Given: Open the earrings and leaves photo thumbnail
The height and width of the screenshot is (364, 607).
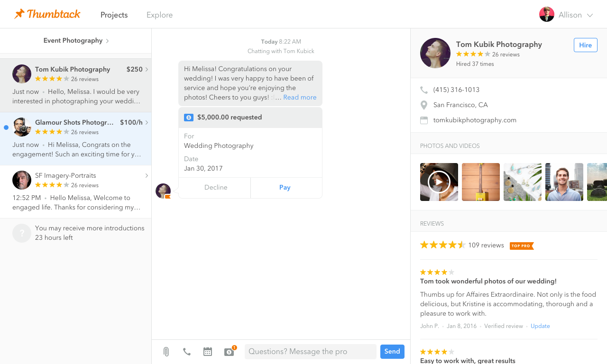Looking at the screenshot, I should point(523,182).
